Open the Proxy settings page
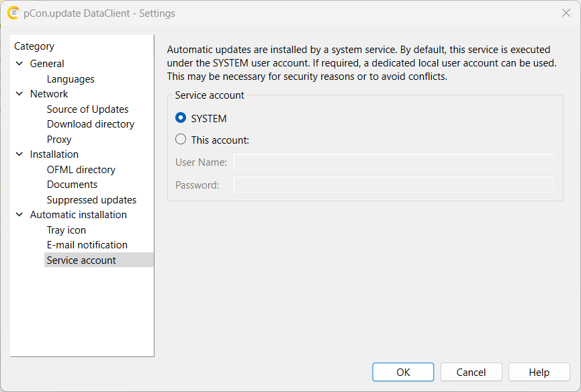 pos(59,140)
